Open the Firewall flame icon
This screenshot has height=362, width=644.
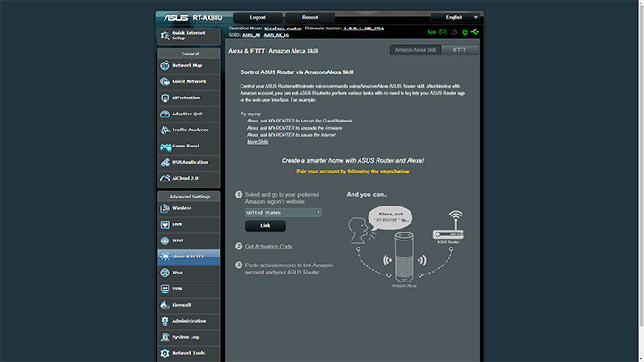(165, 305)
